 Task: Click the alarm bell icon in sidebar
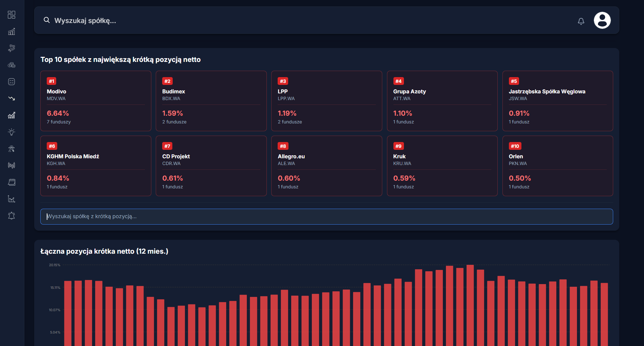coord(12,216)
